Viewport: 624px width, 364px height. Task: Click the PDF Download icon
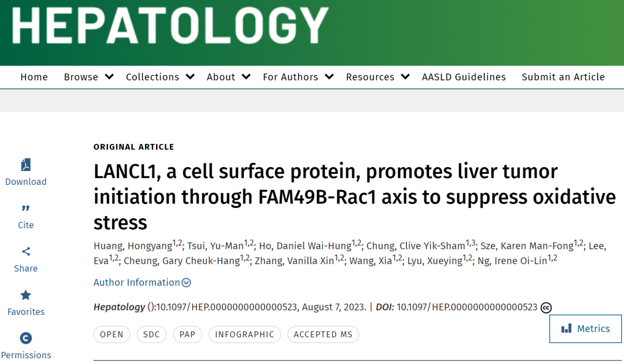pyautogui.click(x=26, y=165)
